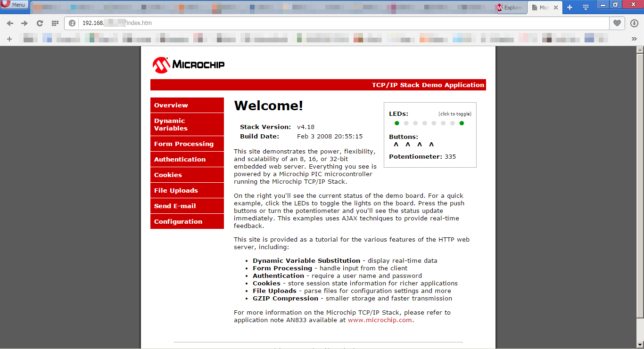Select Form Processing in the sidebar
644x349 pixels.
(187, 144)
